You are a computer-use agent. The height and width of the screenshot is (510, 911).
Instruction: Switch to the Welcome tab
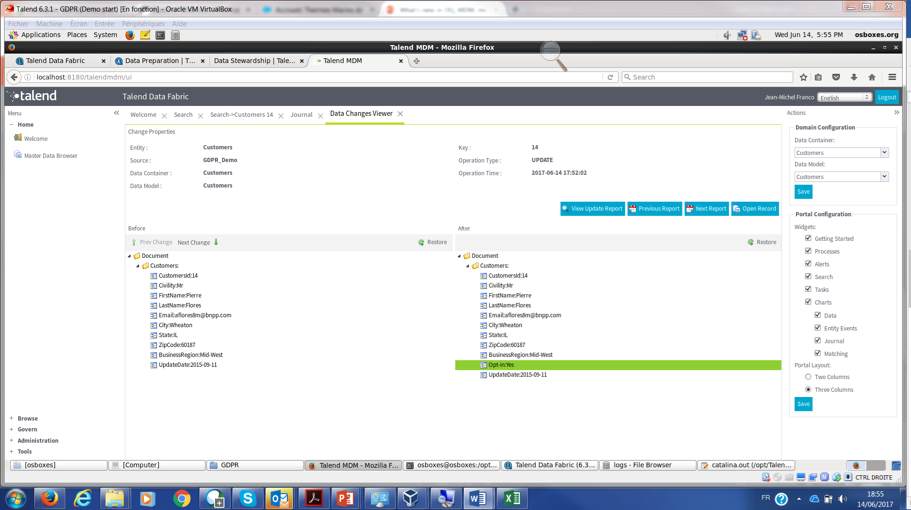[143, 115]
